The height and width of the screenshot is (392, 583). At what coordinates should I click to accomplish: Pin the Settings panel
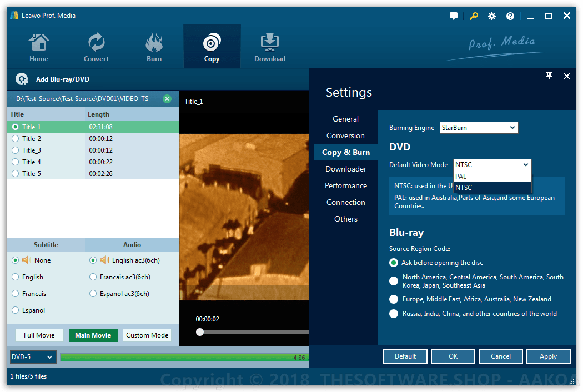coord(549,76)
